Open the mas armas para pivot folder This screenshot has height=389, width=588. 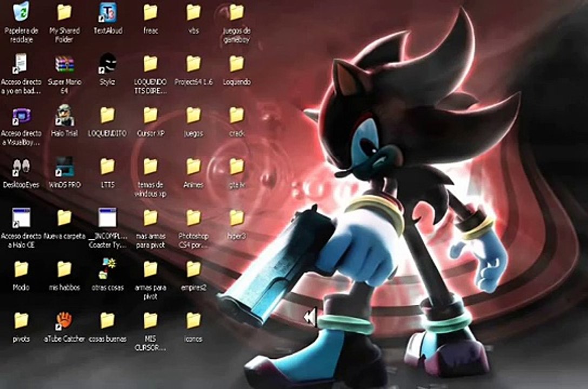[150, 217]
